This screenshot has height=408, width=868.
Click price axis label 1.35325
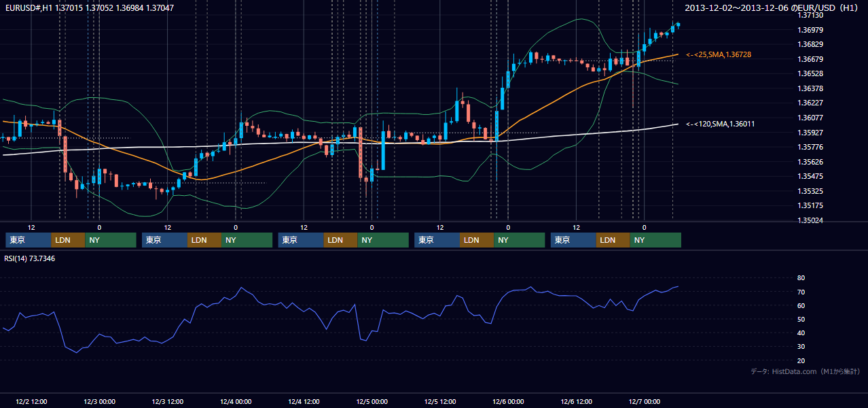click(810, 191)
